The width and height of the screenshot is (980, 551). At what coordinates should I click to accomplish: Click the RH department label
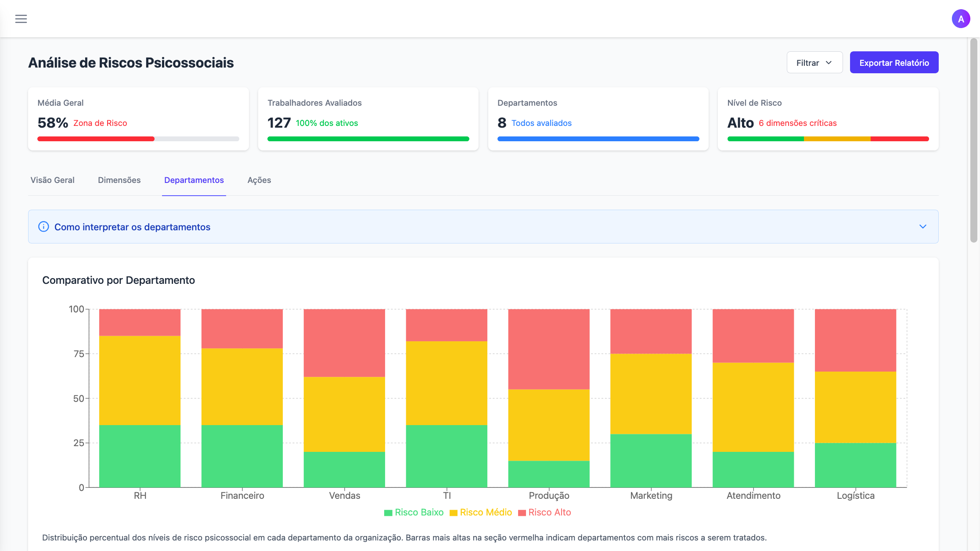[140, 495]
